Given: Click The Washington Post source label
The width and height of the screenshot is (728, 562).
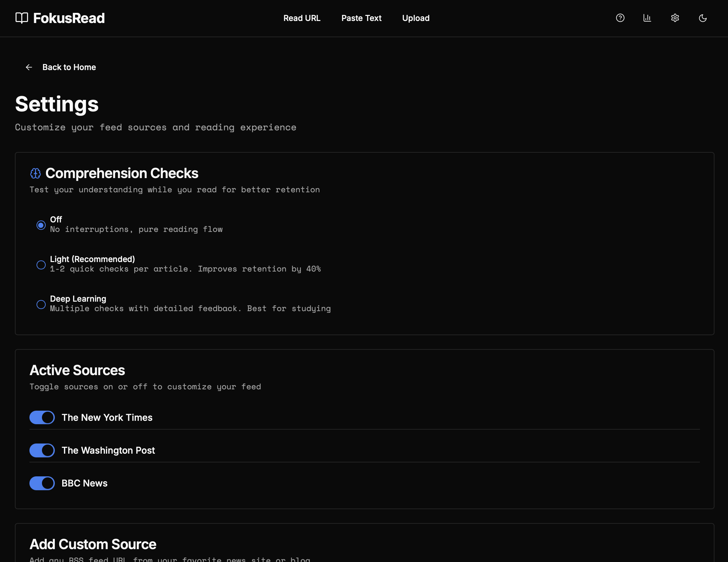Looking at the screenshot, I should (108, 450).
